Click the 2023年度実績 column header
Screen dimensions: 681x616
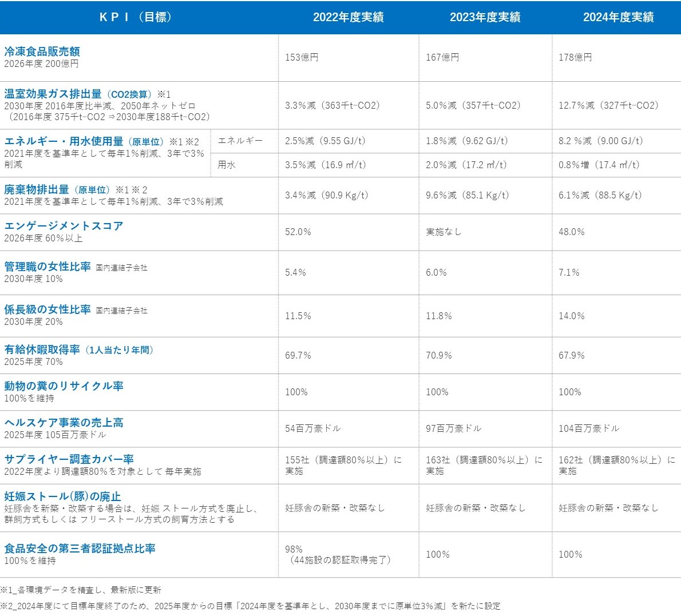pos(485,17)
